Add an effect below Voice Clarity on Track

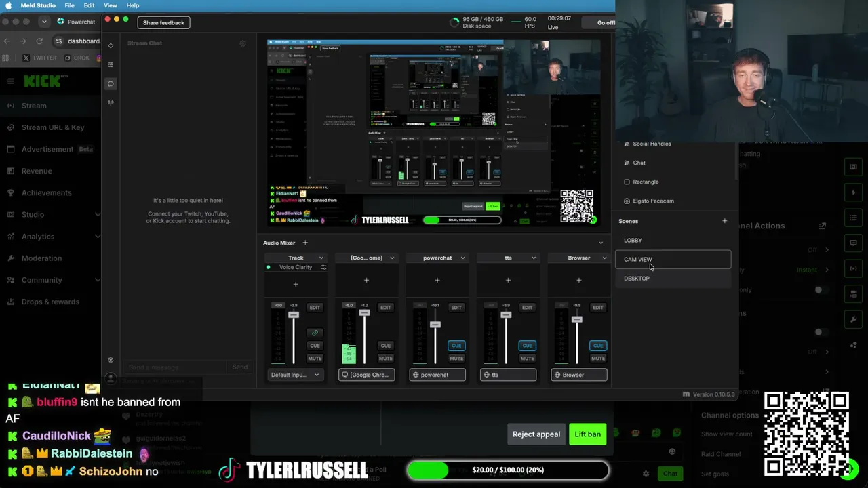296,284
